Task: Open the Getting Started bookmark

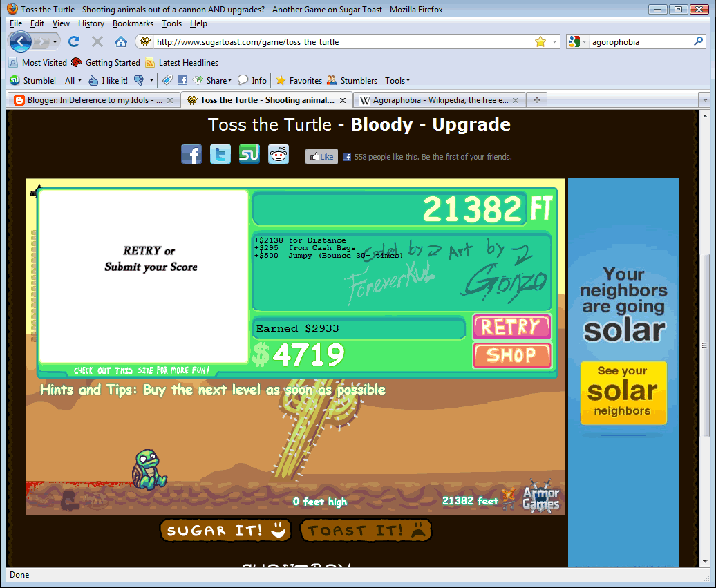Action: coord(106,63)
